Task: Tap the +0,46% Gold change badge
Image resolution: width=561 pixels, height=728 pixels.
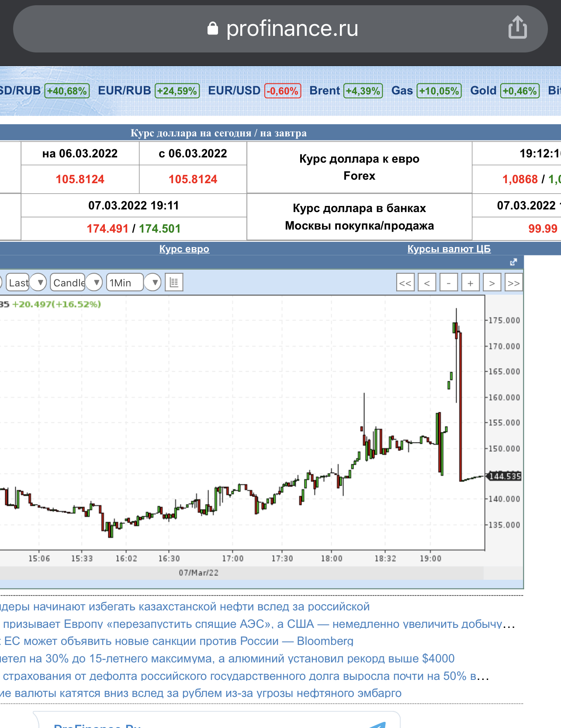Action: point(520,91)
